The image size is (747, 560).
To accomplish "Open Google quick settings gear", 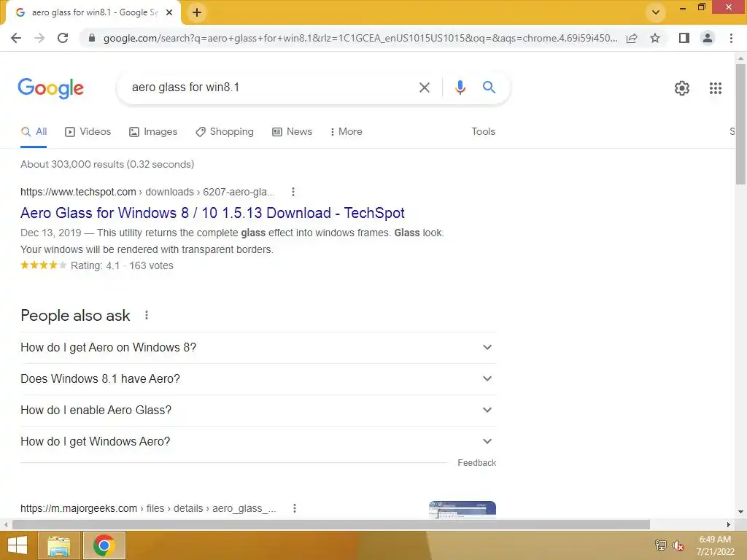I will (682, 88).
